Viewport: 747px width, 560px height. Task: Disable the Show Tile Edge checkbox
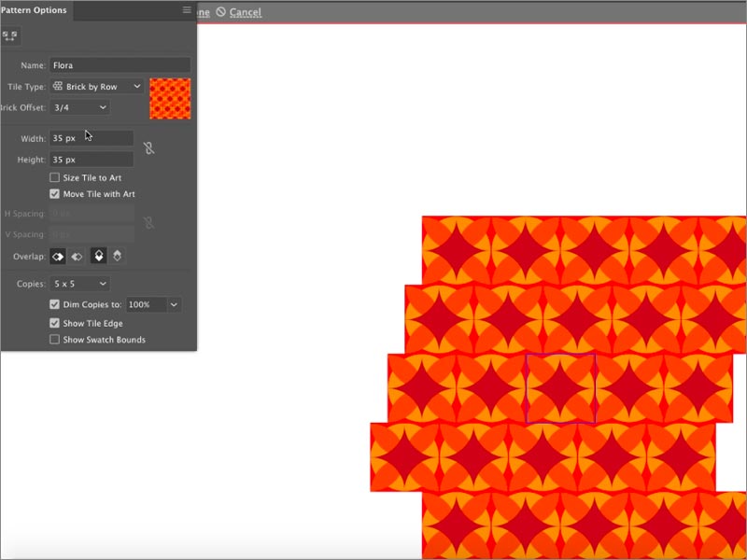pyautogui.click(x=55, y=323)
